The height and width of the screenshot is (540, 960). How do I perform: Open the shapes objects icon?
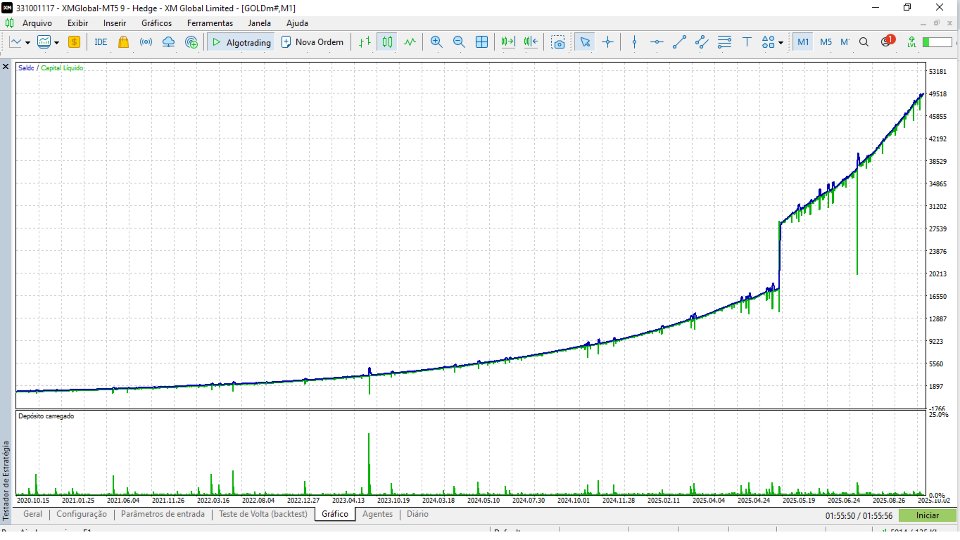click(x=768, y=42)
